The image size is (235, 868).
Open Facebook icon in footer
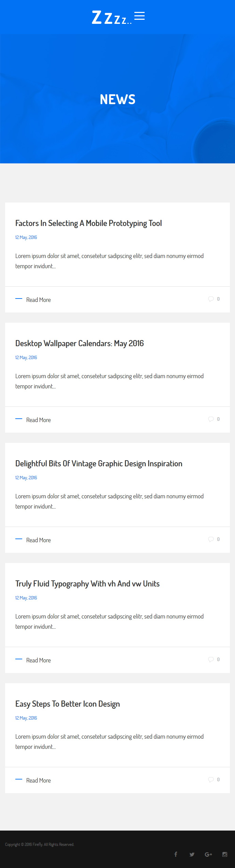[x=176, y=854]
